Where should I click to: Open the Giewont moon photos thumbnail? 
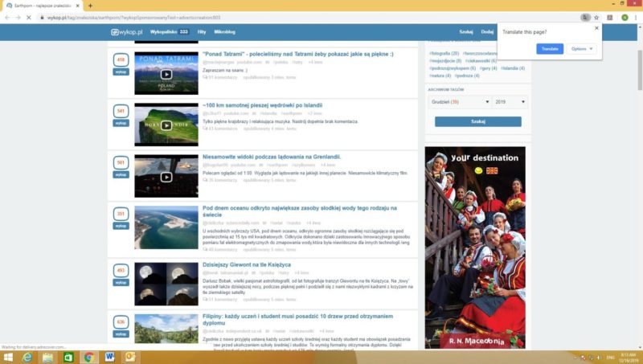click(166, 284)
